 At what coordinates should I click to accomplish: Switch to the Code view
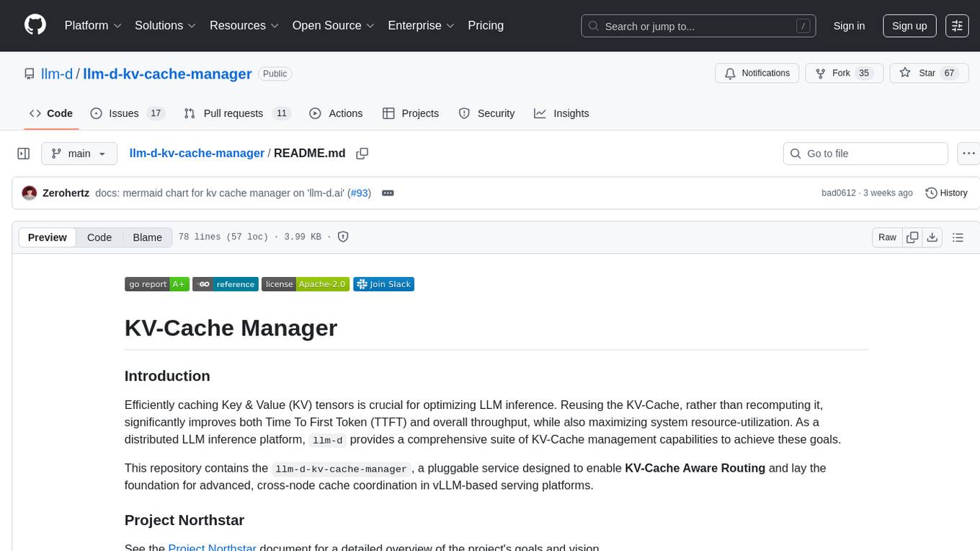click(x=99, y=237)
